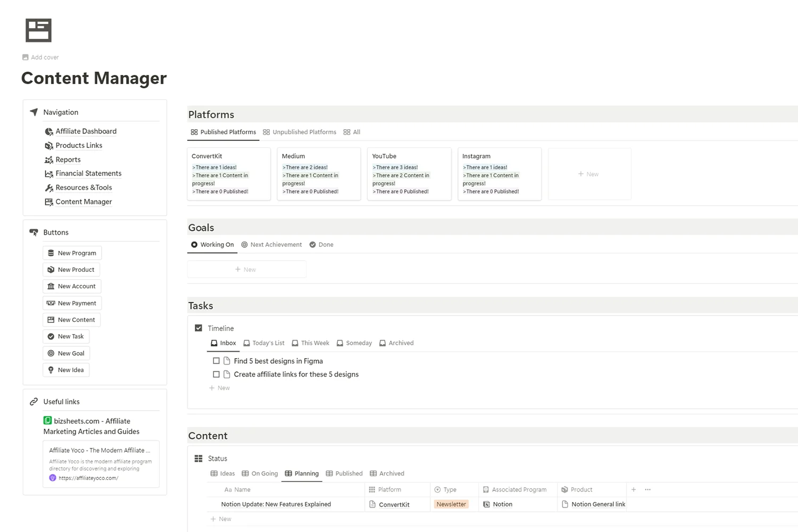Switch to Archived content tab
Screen dimensions: 798x532
pyautogui.click(x=387, y=473)
